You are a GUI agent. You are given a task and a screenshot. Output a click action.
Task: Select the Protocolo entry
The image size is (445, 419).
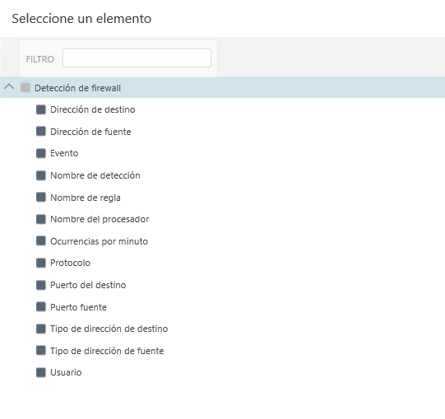(x=70, y=263)
